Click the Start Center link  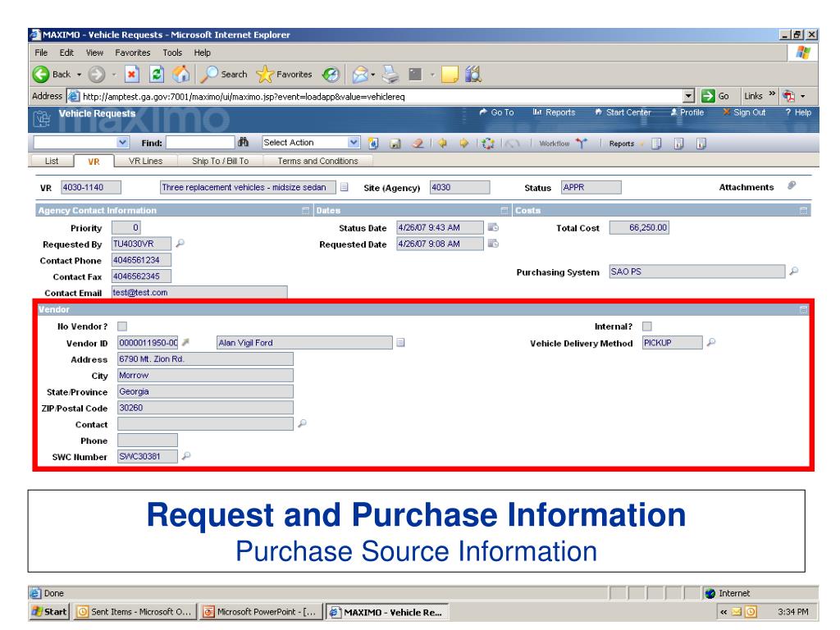pos(623,112)
